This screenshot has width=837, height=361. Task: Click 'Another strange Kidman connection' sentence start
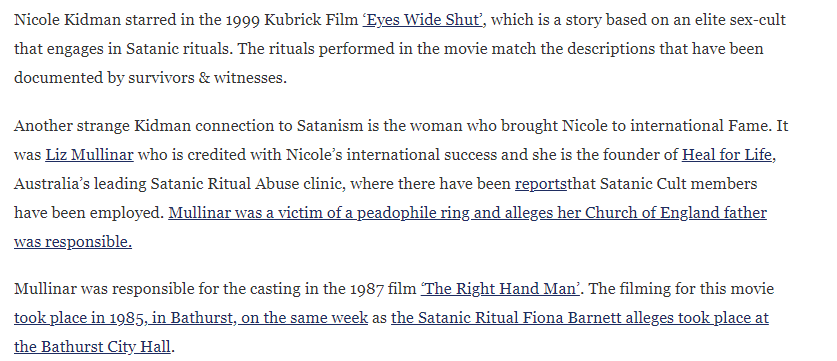coord(153,126)
